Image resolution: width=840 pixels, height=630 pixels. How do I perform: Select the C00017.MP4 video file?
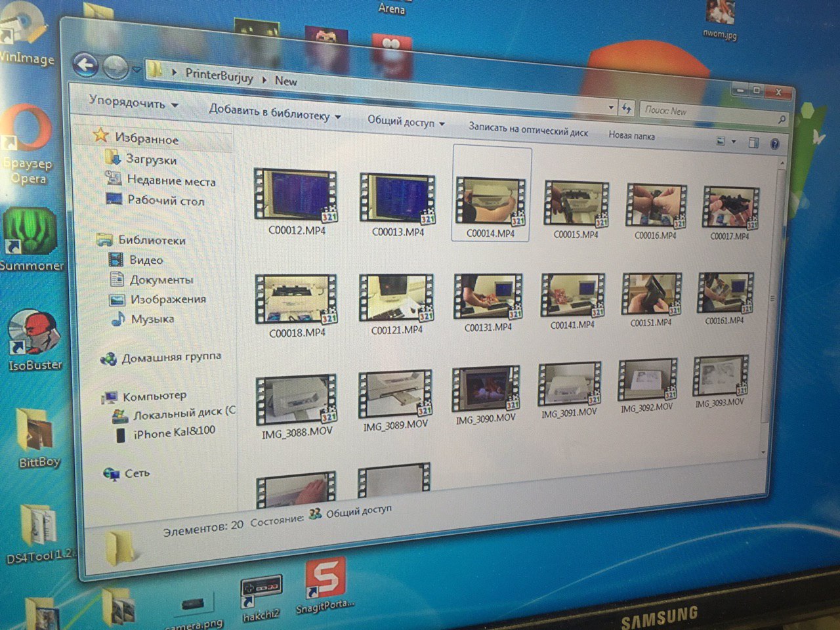pyautogui.click(x=730, y=213)
